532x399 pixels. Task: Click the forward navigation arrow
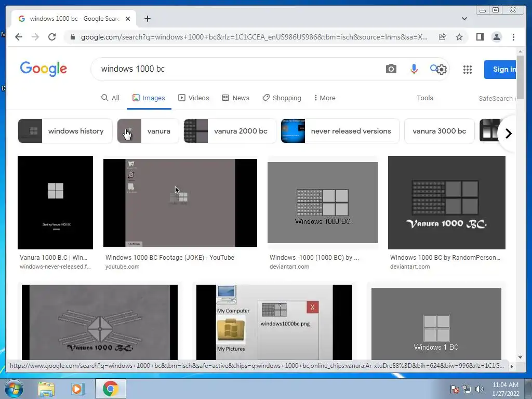pyautogui.click(x=35, y=37)
